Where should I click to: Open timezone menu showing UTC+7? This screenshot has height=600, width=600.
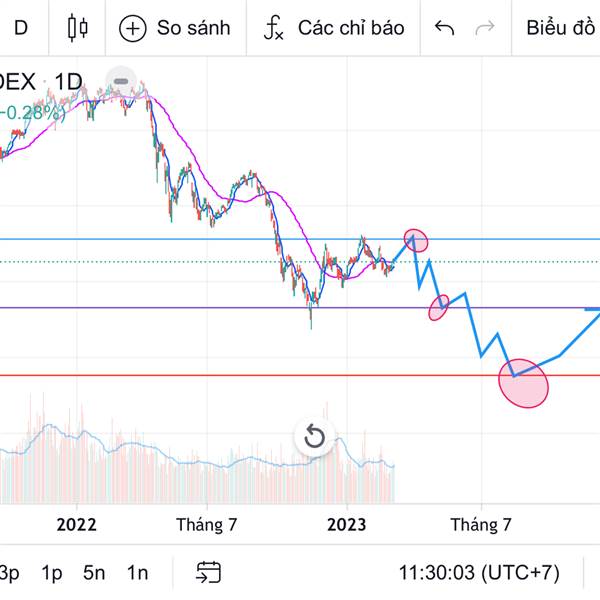click(x=479, y=572)
